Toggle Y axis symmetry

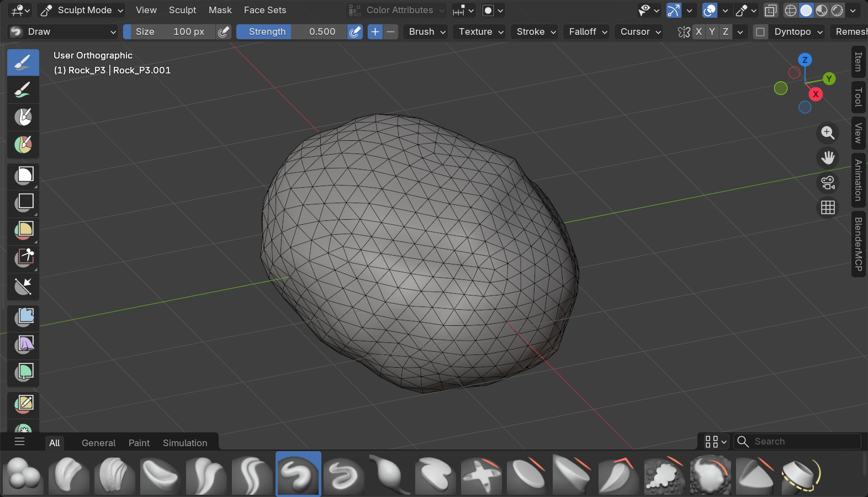[712, 32]
